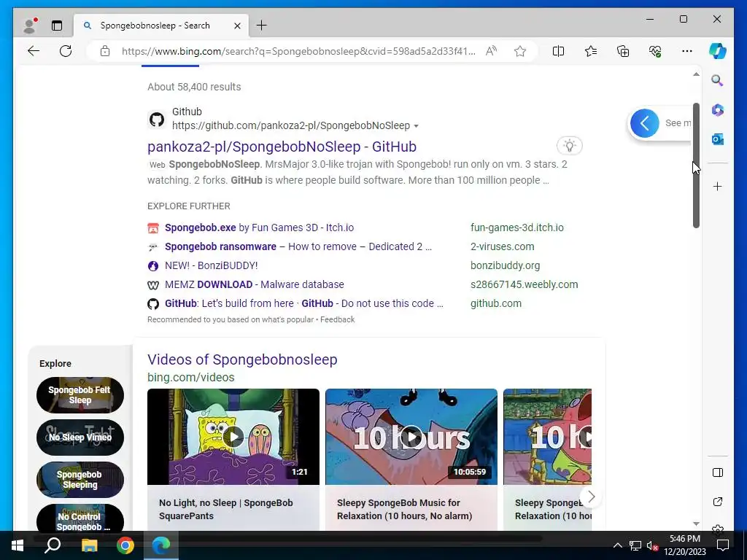
Task: Open muted volume tray icon
Action: pos(652,545)
